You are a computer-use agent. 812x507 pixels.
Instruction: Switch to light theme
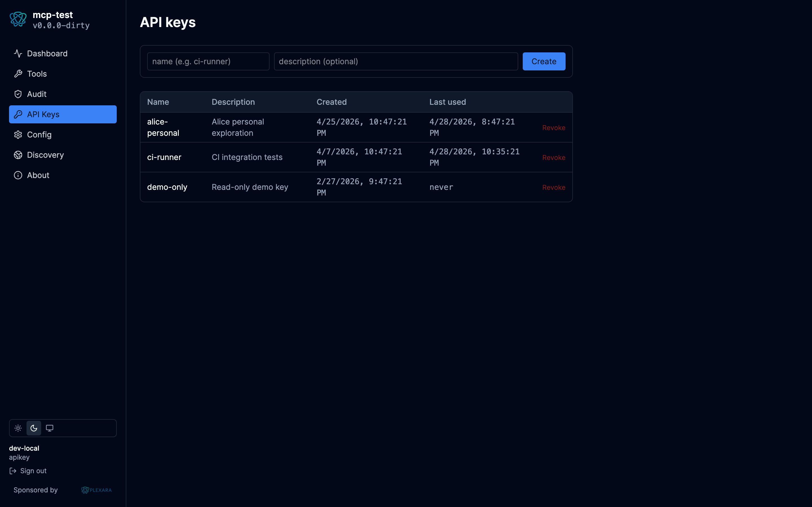pos(18,428)
